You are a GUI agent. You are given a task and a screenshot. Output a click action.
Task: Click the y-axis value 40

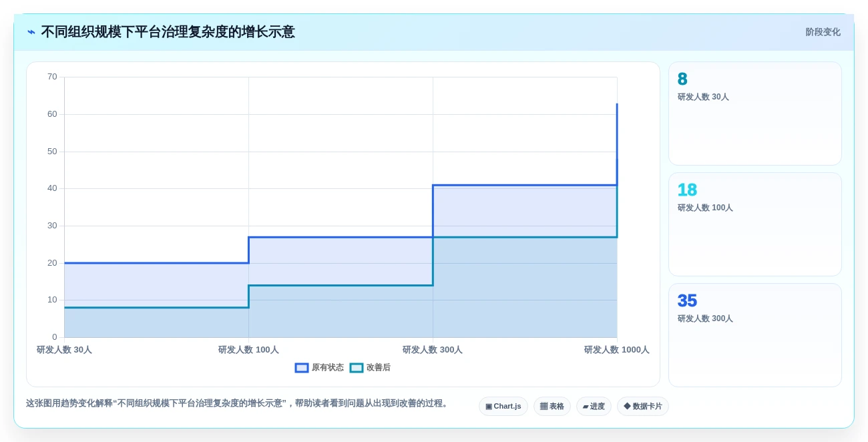tap(52, 188)
